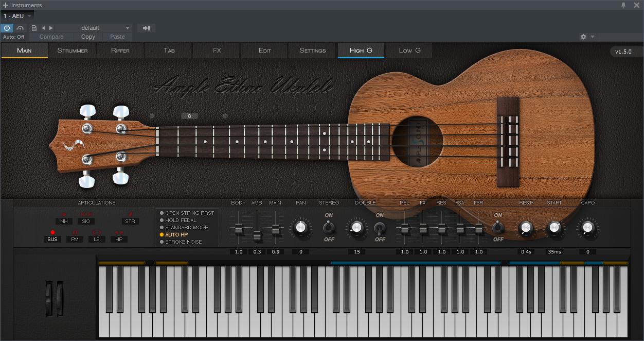Enable STANDARD MODE option
644x341 pixels.
(184, 227)
